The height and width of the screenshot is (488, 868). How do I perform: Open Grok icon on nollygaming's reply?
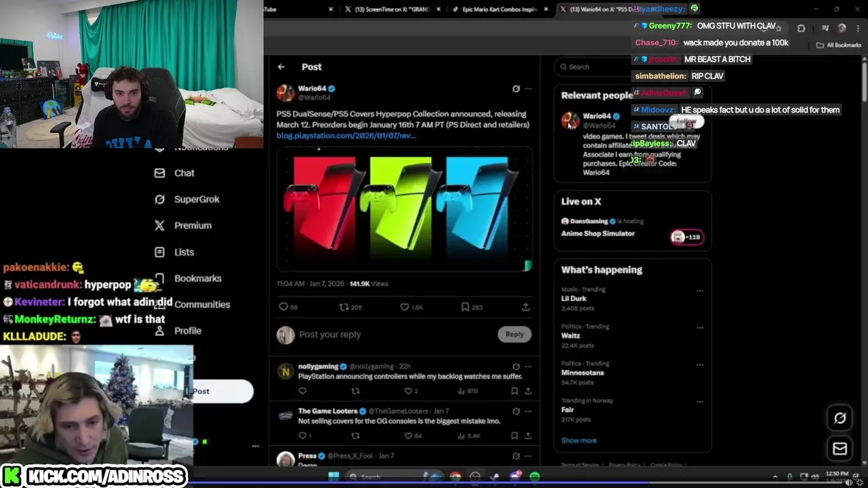pos(516,367)
